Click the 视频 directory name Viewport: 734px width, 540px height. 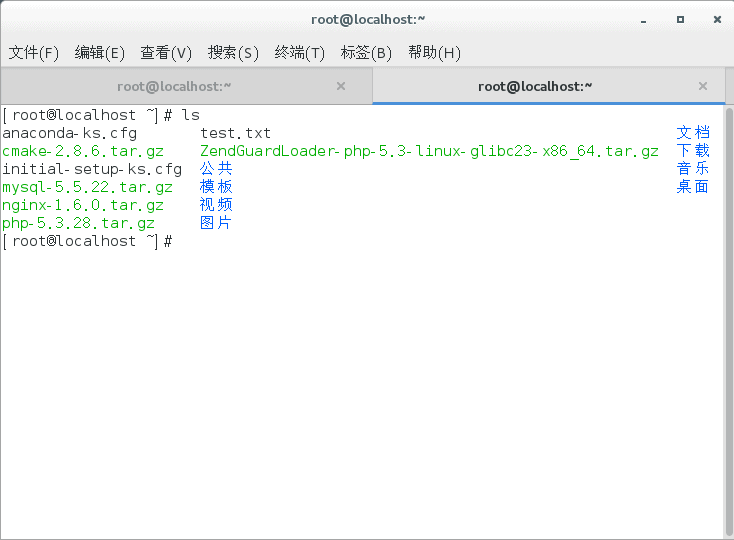tap(216, 204)
